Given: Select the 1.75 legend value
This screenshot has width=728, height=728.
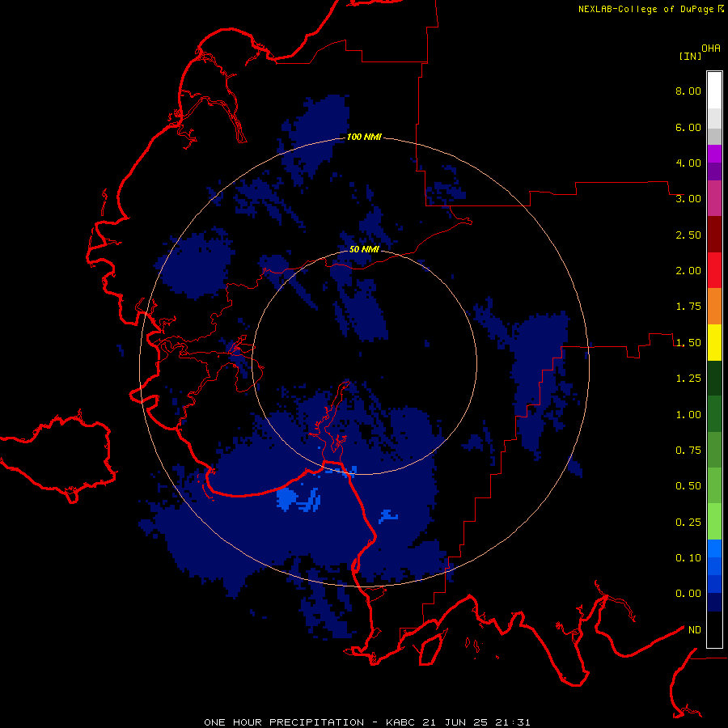Looking at the screenshot, I should (688, 307).
